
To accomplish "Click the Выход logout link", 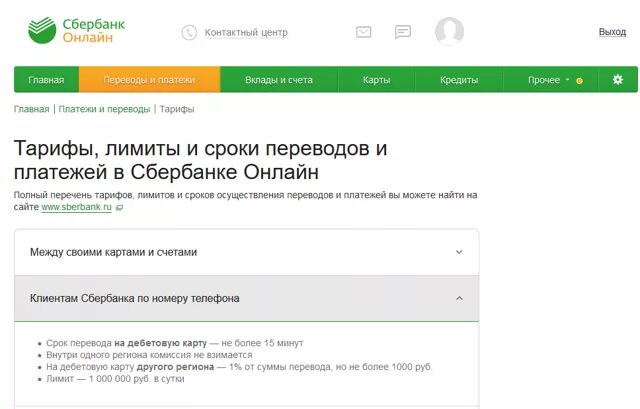I will (612, 32).
